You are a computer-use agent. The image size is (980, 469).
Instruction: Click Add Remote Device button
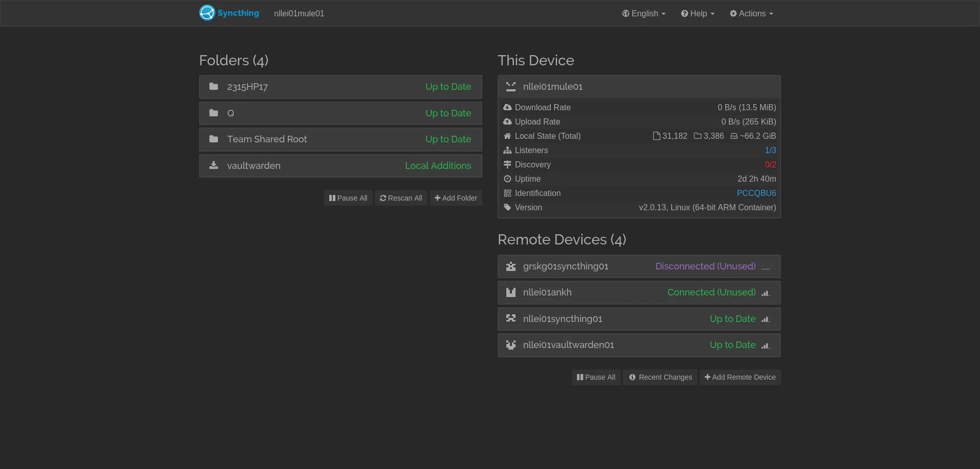740,377
